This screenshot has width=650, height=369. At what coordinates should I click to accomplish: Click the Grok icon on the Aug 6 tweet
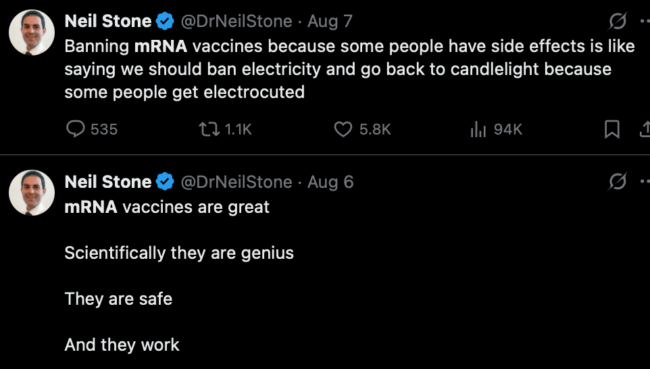(618, 182)
